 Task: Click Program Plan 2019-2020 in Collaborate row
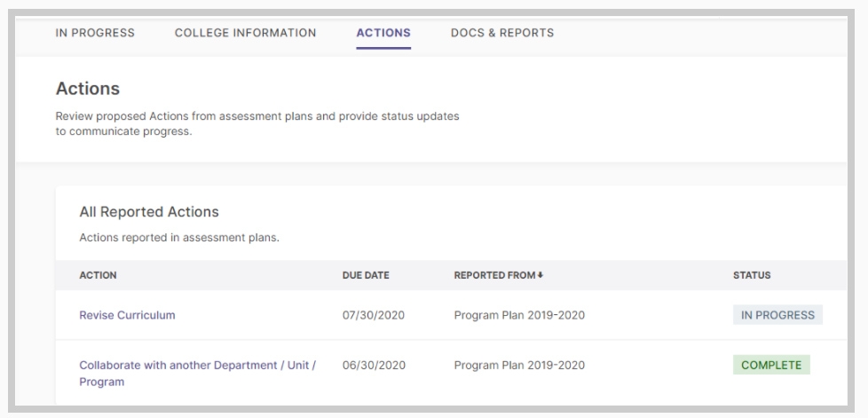(519, 365)
